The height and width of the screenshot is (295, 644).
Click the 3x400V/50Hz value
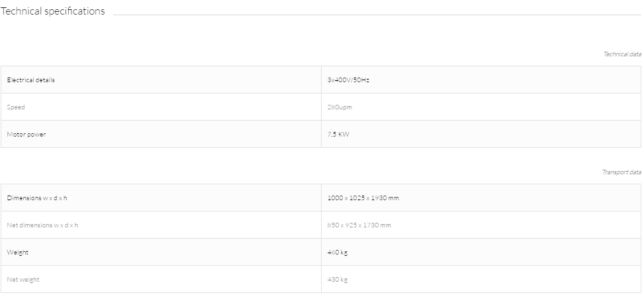(348, 80)
